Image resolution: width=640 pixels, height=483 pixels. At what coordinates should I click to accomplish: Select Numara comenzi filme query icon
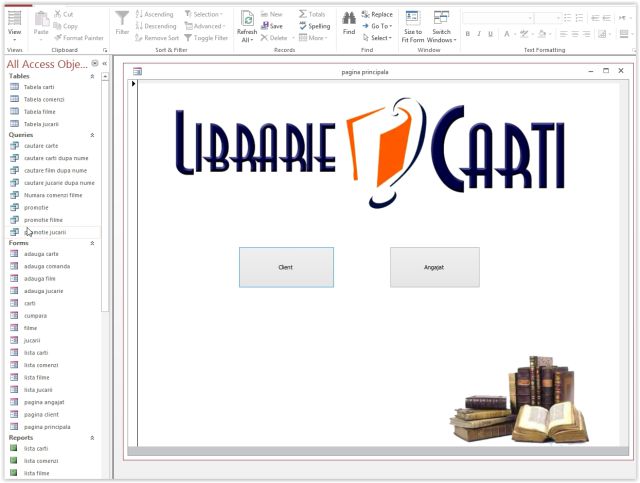point(14,195)
